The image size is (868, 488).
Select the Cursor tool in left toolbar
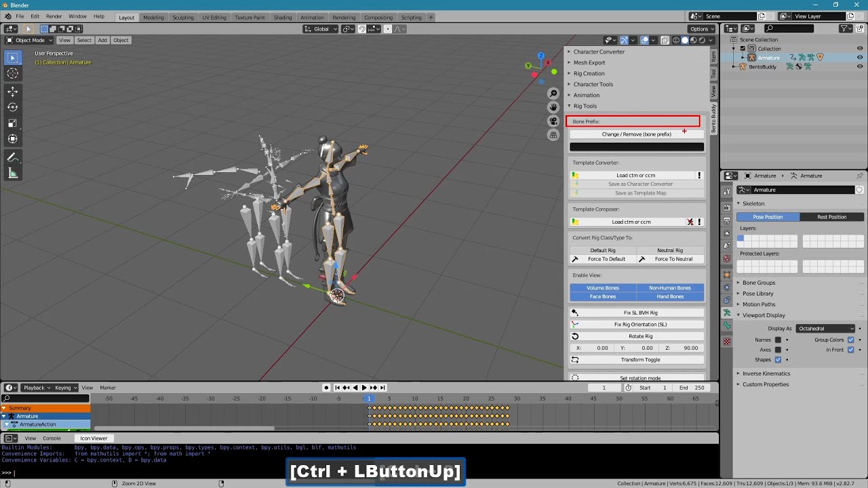tap(13, 74)
